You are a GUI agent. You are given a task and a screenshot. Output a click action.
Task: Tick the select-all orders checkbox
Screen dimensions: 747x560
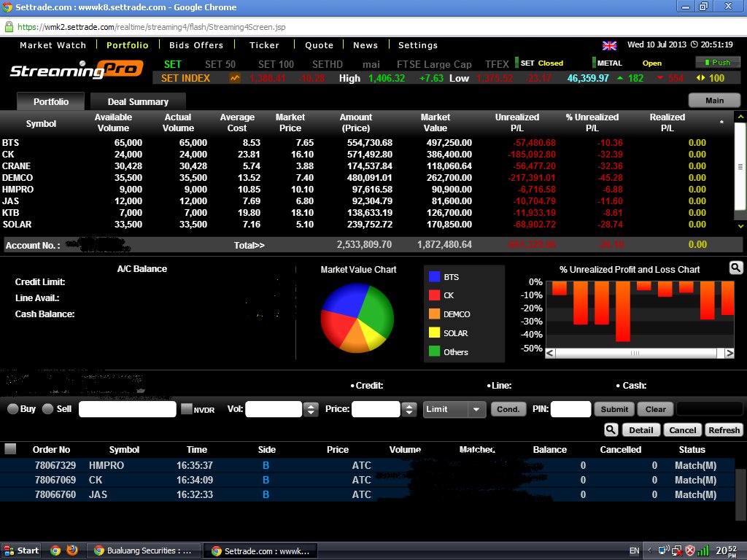[10, 448]
